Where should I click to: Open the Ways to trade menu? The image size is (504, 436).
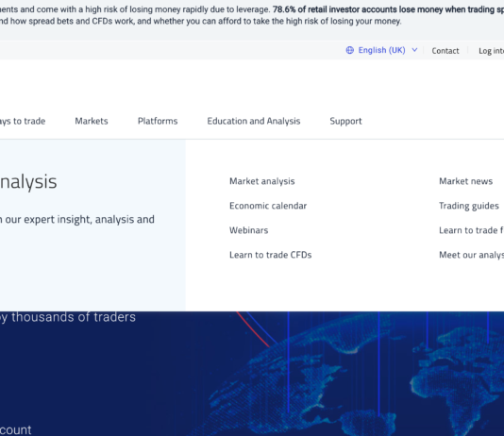pyautogui.click(x=23, y=121)
